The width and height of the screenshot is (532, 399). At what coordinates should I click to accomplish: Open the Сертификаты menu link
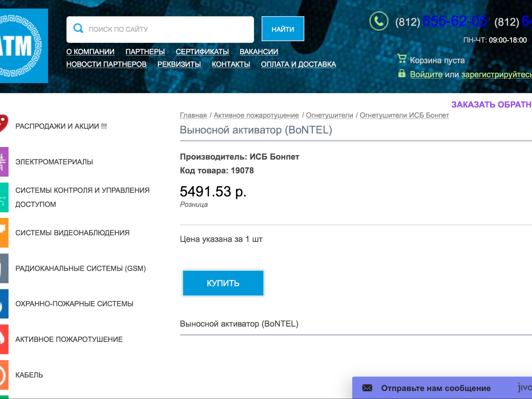coord(202,52)
